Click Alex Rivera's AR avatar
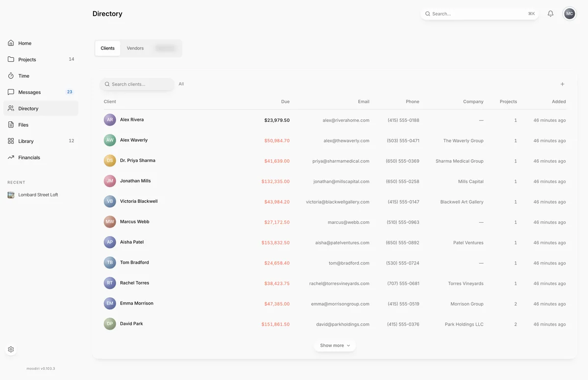The width and height of the screenshot is (588, 380). [110, 120]
